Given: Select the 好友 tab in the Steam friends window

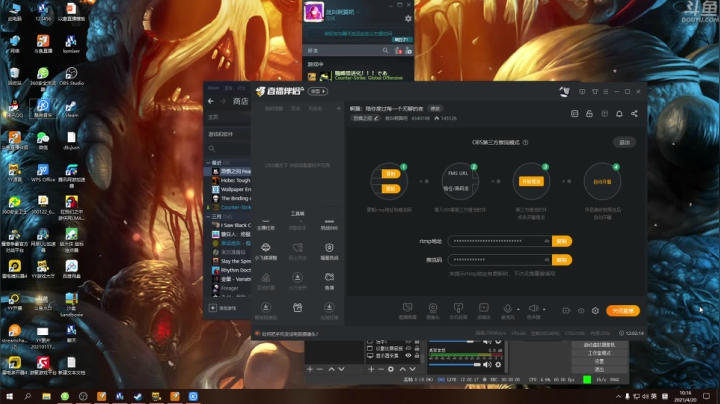Looking at the screenshot, I should pyautogui.click(x=313, y=50).
